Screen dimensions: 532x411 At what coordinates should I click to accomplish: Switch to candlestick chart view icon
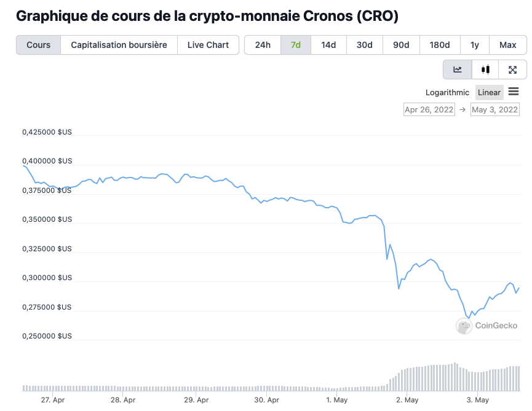[x=485, y=69]
